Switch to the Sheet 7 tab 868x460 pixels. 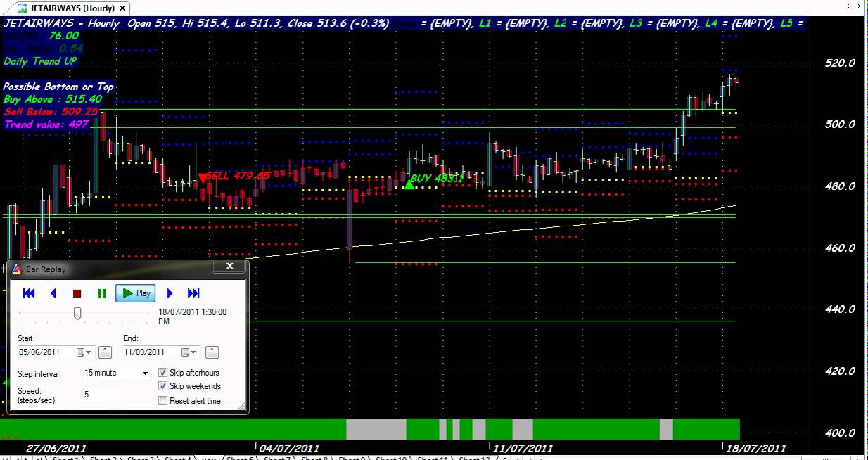click(x=276, y=458)
